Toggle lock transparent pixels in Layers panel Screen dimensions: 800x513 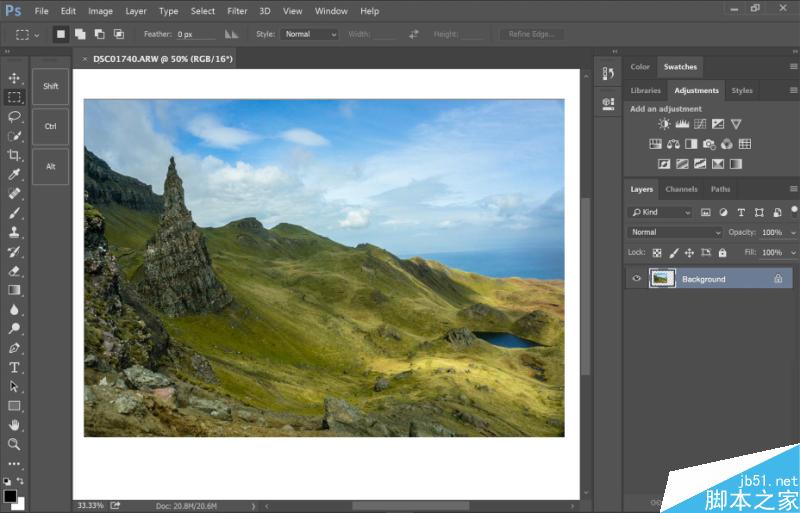656,253
